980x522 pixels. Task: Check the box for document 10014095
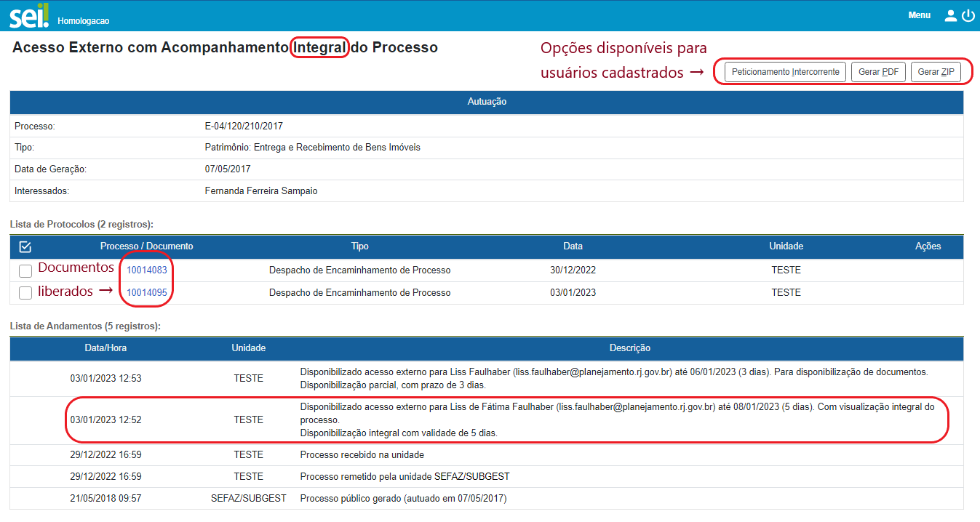pyautogui.click(x=25, y=293)
